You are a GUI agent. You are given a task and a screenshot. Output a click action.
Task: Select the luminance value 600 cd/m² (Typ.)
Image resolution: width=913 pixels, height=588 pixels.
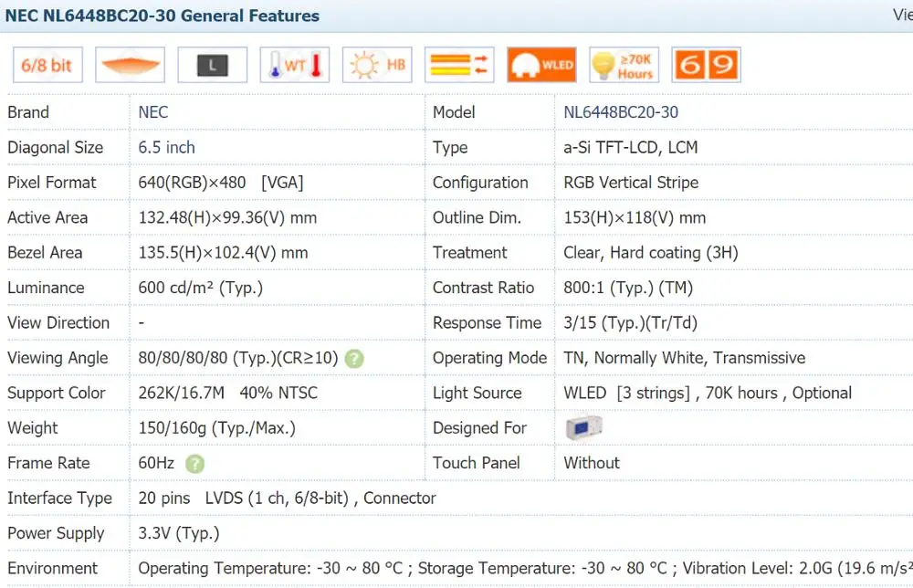click(200, 288)
